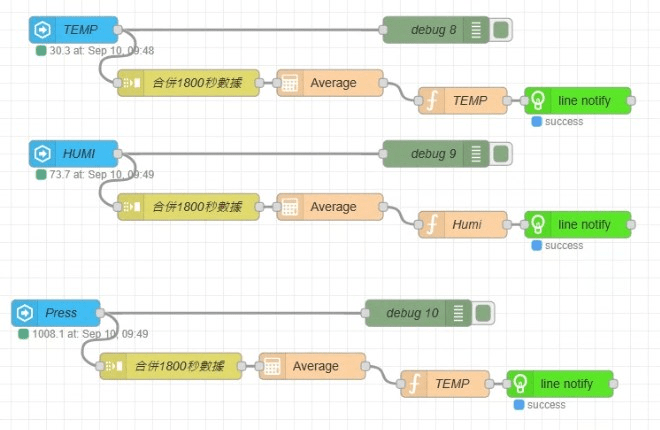This screenshot has width=660, height=430.
Task: Click the Press input node arrow icon
Action: point(25,313)
